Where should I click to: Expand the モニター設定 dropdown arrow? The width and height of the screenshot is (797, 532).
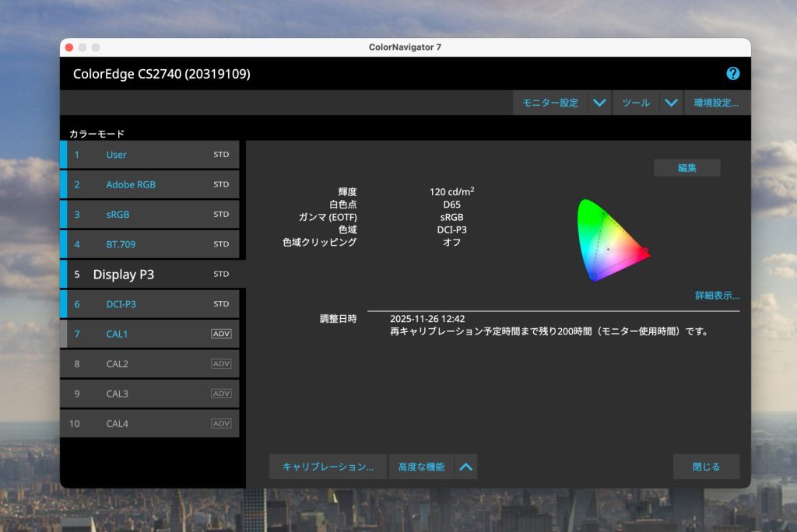pyautogui.click(x=599, y=103)
